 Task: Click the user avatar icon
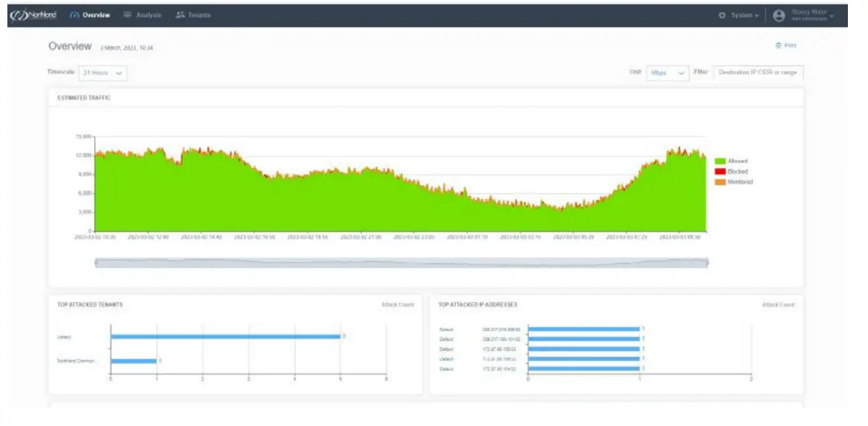click(779, 16)
